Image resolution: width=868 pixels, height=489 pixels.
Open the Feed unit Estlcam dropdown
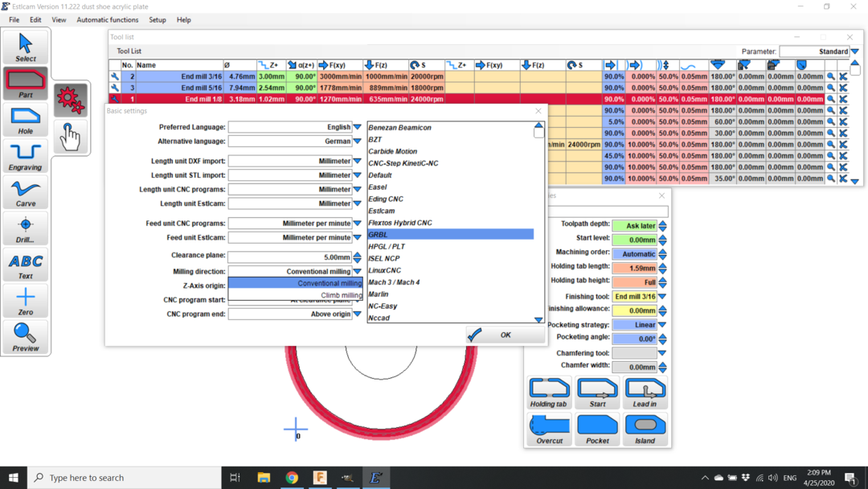tap(358, 237)
